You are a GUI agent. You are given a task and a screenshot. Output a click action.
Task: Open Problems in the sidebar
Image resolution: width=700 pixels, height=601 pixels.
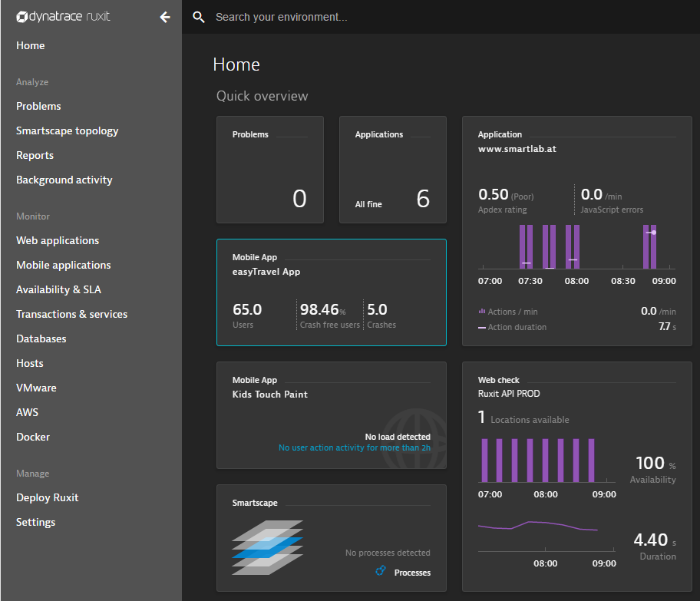(x=38, y=106)
